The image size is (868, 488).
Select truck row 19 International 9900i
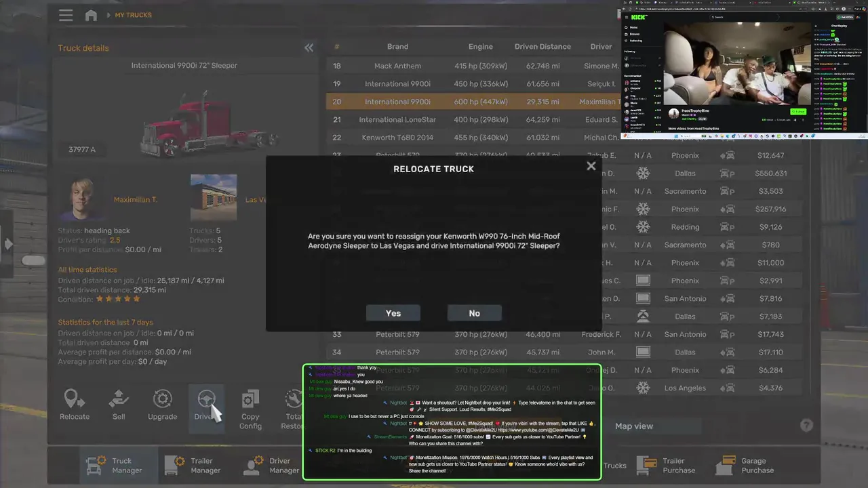[x=473, y=84]
